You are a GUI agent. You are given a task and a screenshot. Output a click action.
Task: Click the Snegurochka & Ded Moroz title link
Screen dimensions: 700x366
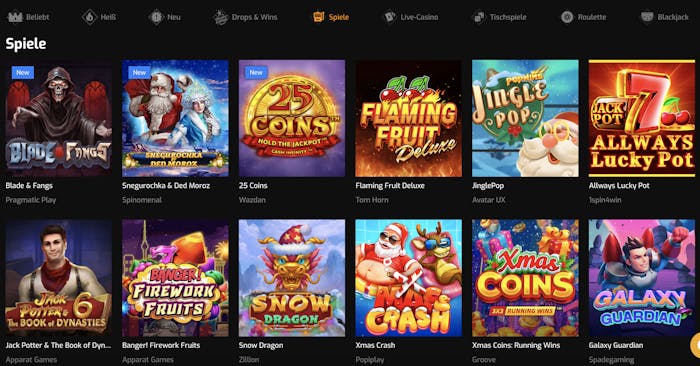[166, 185]
